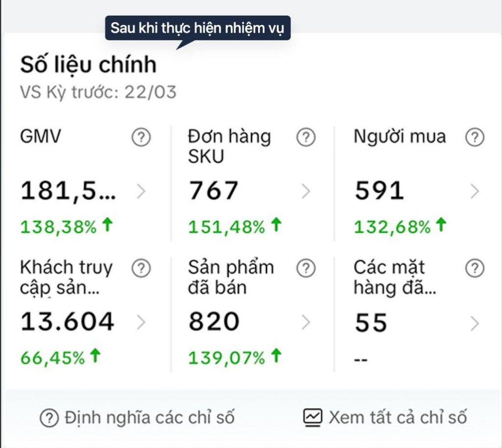
Task: Click question icon in Định nghĩa các chỉ số
Action: click(49, 418)
